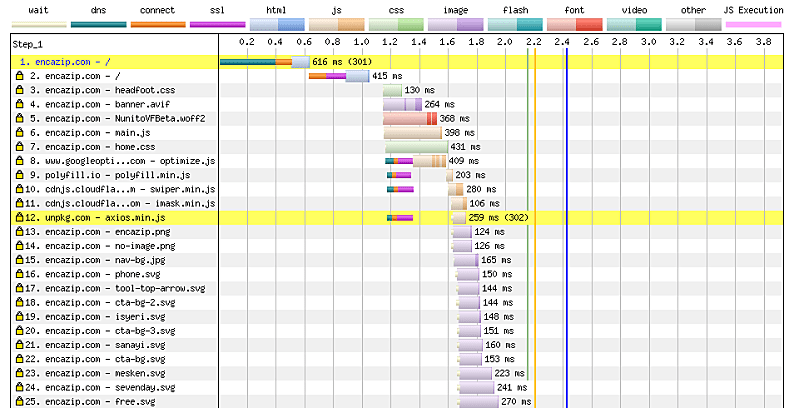Click the lock icon beside sevenday.svg
The height and width of the screenshot is (408, 789).
tap(20, 388)
